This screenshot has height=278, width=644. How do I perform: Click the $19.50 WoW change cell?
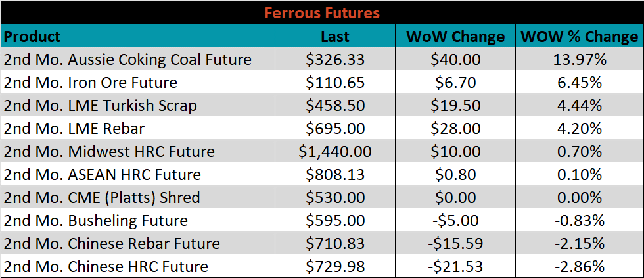point(455,105)
